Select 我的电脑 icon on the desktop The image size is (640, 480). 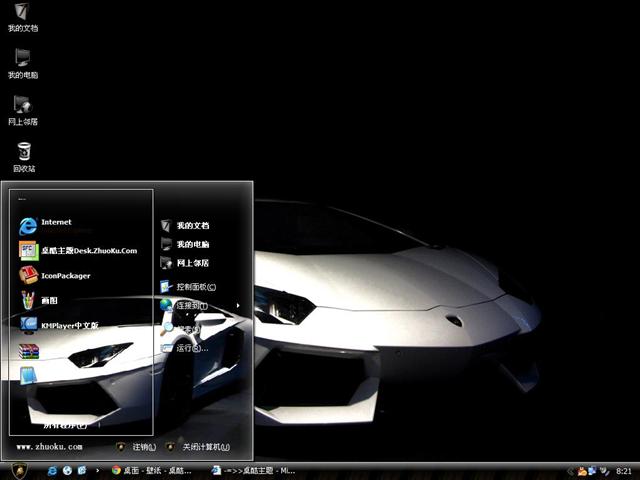tap(22, 62)
